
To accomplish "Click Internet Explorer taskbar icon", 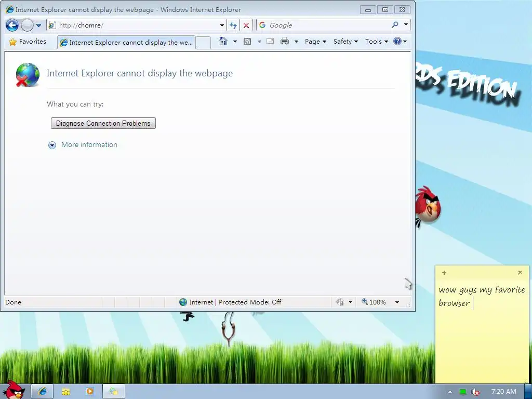I will tap(43, 392).
